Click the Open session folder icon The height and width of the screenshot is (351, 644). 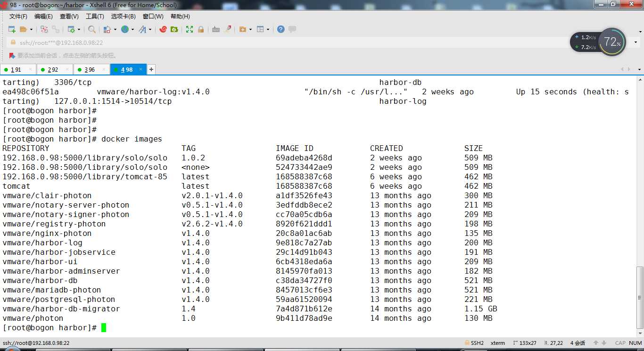pos(23,29)
